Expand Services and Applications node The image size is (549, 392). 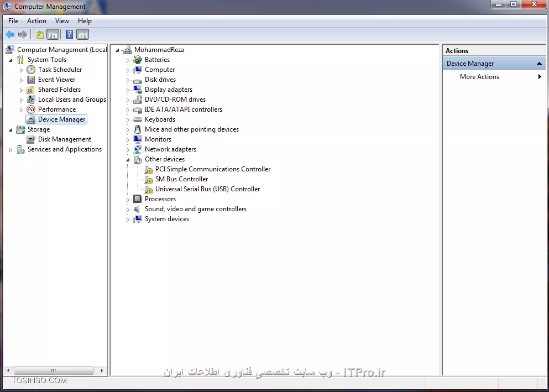(x=11, y=150)
